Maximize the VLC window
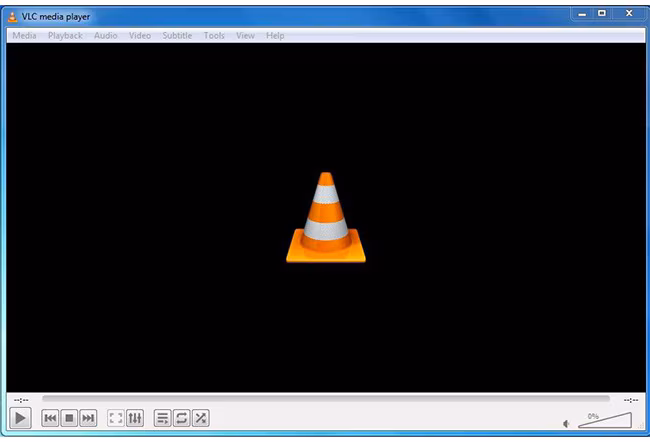The height and width of the screenshot is (442, 650). 602,14
